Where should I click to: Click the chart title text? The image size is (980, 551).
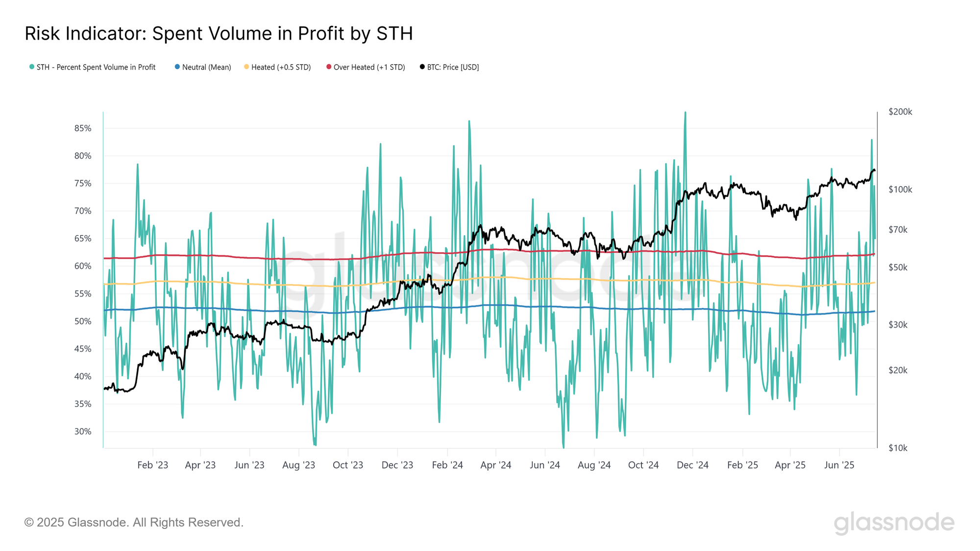click(x=219, y=33)
